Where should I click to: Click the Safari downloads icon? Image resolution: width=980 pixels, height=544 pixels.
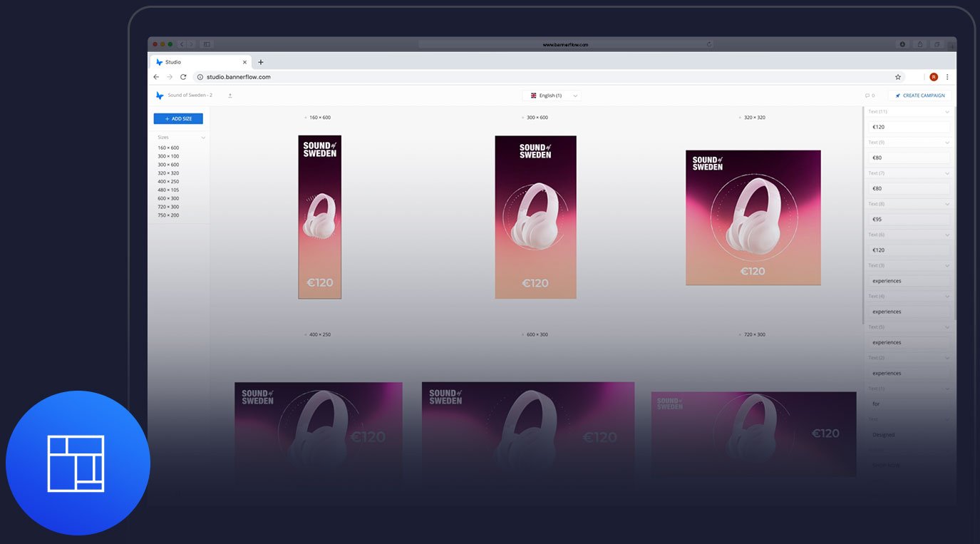(902, 44)
